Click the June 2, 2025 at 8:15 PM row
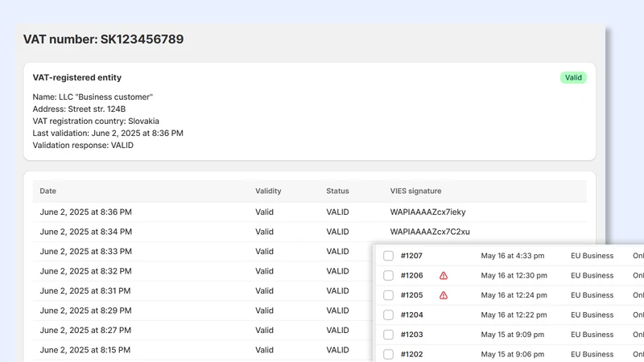This screenshot has width=644, height=362. pos(204,350)
